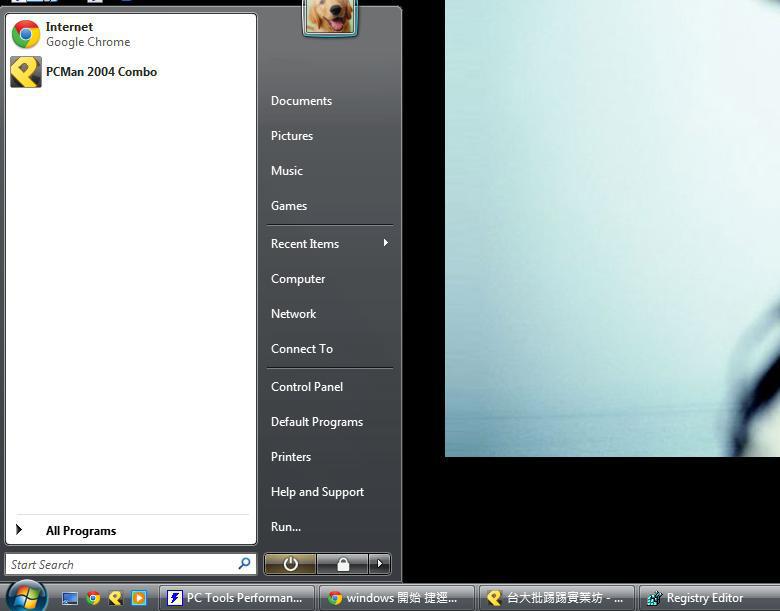Switch to PC Tools Performance taskbar window
780x611 pixels.
[x=237, y=598]
